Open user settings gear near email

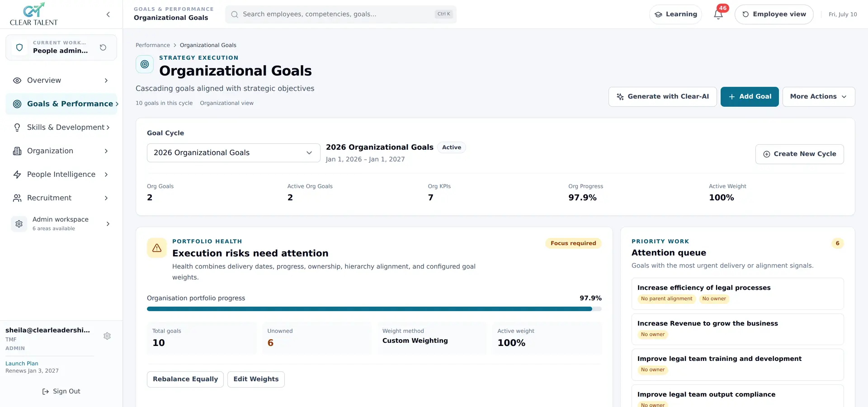point(107,336)
